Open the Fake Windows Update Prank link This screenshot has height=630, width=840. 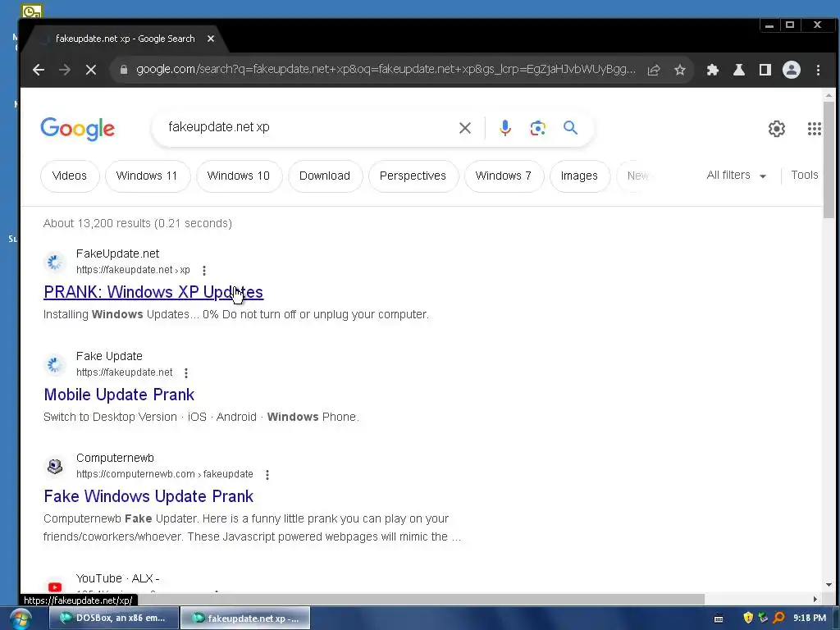(x=148, y=496)
